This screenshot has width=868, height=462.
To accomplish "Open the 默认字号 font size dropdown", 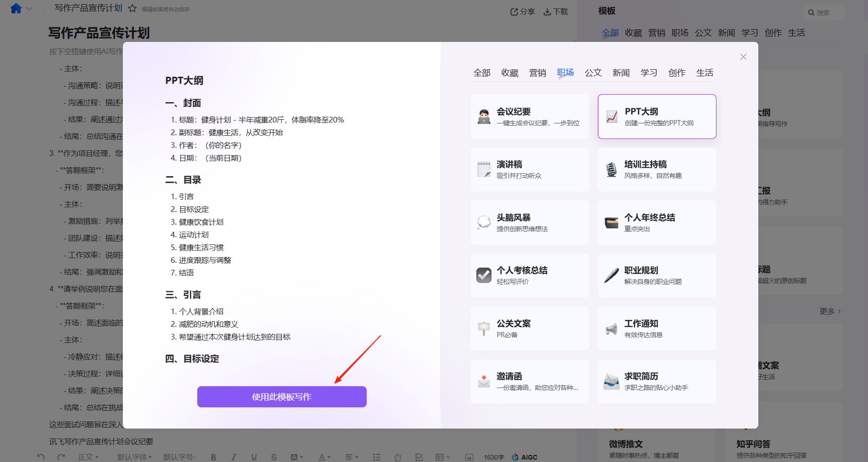I will pos(180,457).
